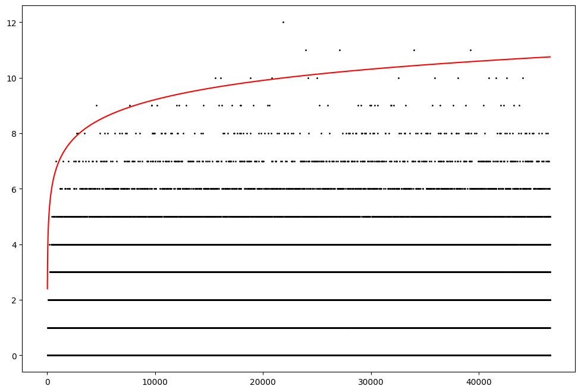Click the leftmost data point at y=9

tap(96, 105)
